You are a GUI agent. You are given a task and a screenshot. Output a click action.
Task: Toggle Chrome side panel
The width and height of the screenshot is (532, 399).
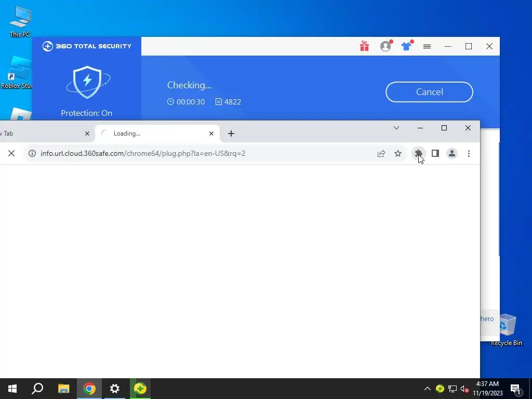435,153
